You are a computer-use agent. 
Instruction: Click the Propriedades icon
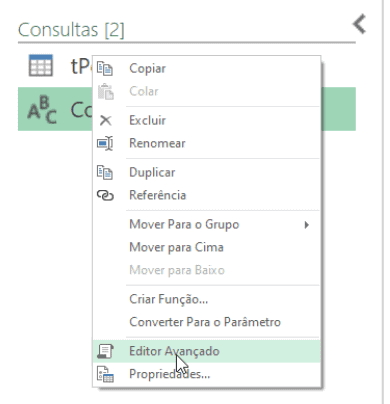pyautogui.click(x=105, y=374)
